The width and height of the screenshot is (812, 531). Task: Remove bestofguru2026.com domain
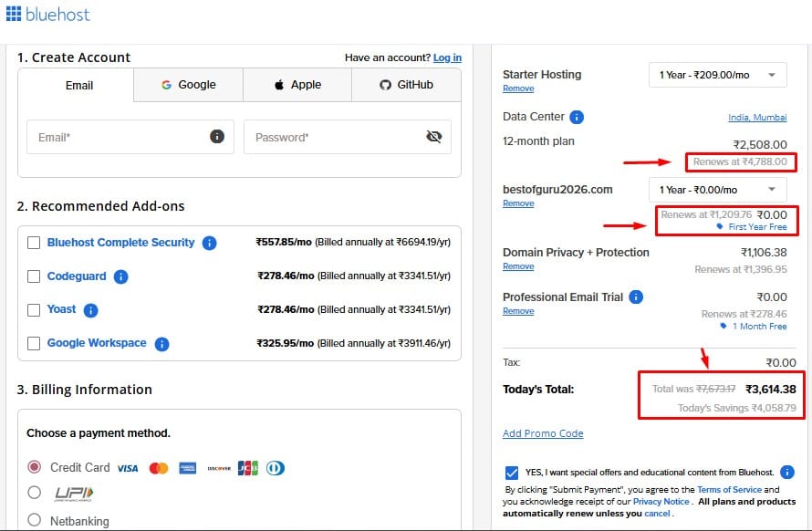click(518, 203)
